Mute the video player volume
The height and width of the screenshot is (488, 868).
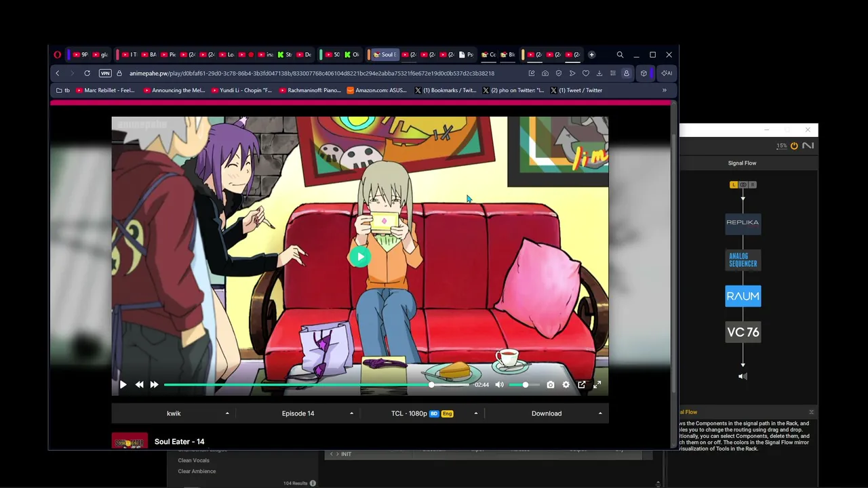(x=500, y=385)
